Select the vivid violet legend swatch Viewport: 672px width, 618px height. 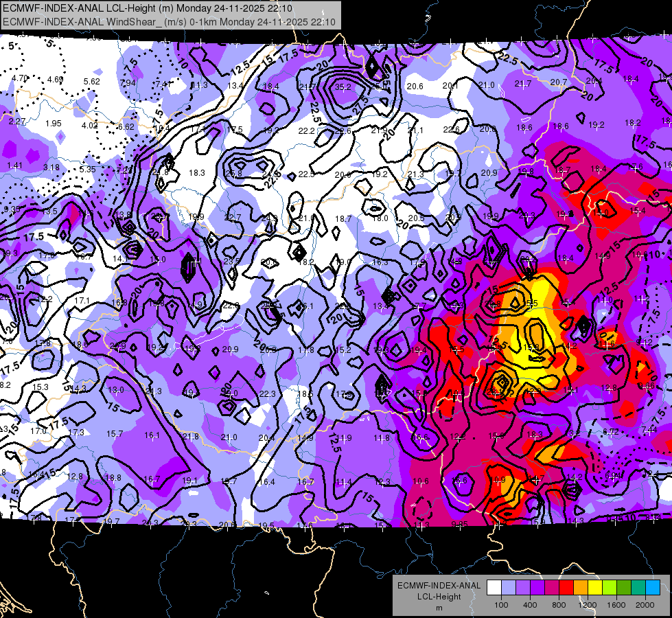[537, 588]
